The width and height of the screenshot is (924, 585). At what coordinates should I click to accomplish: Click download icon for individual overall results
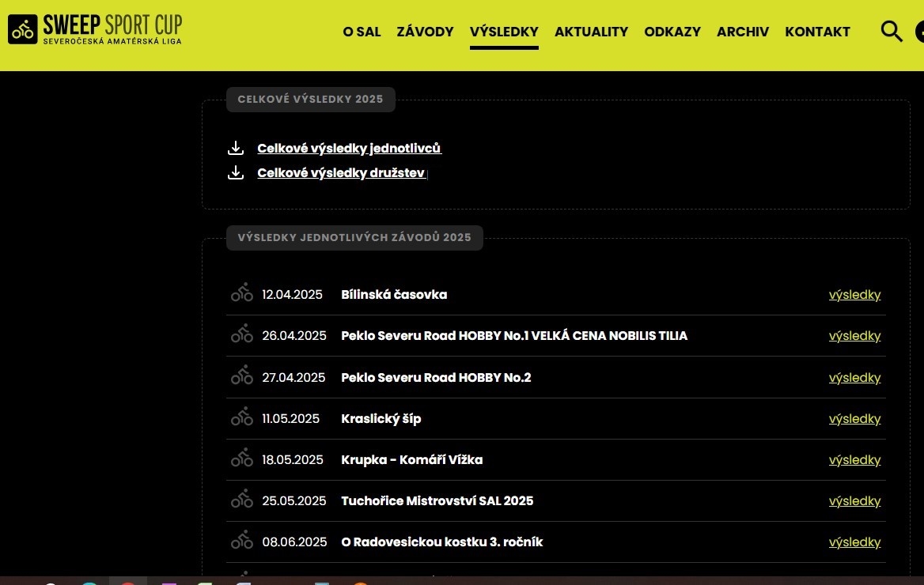click(236, 148)
